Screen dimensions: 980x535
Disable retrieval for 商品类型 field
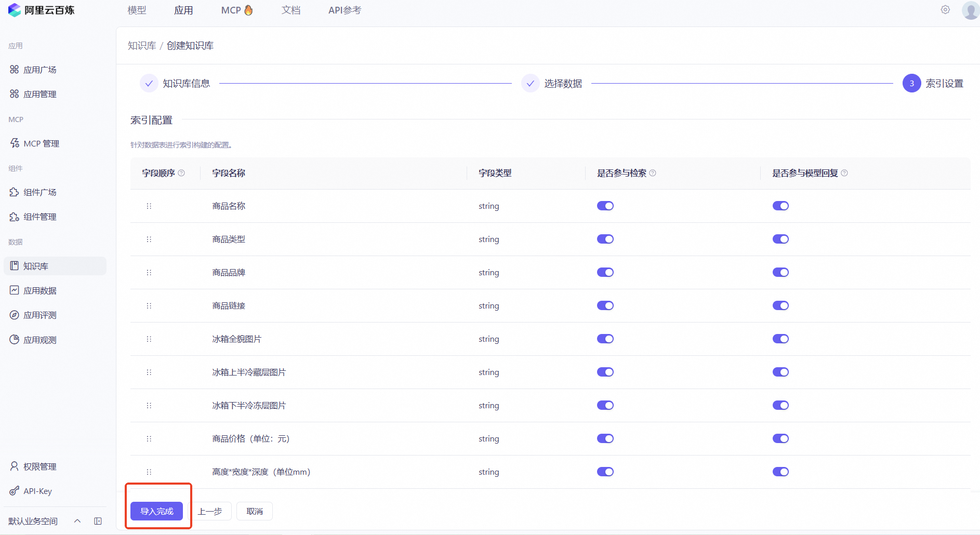[605, 239]
